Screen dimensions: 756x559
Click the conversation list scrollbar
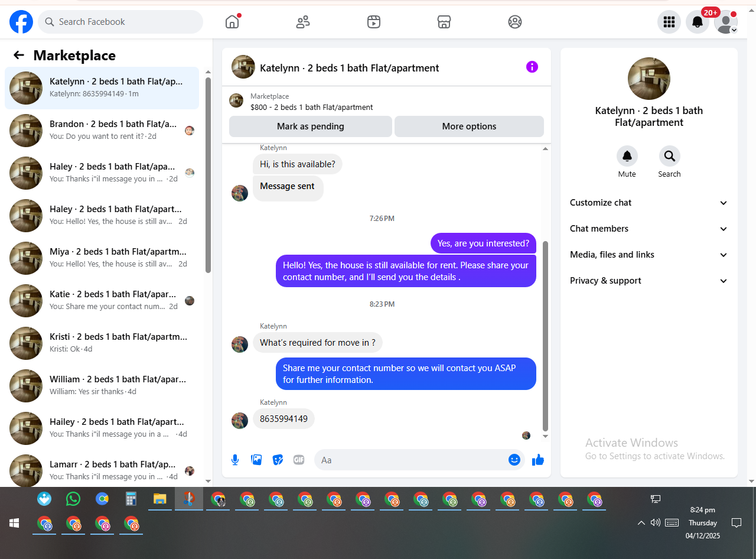[x=208, y=175]
